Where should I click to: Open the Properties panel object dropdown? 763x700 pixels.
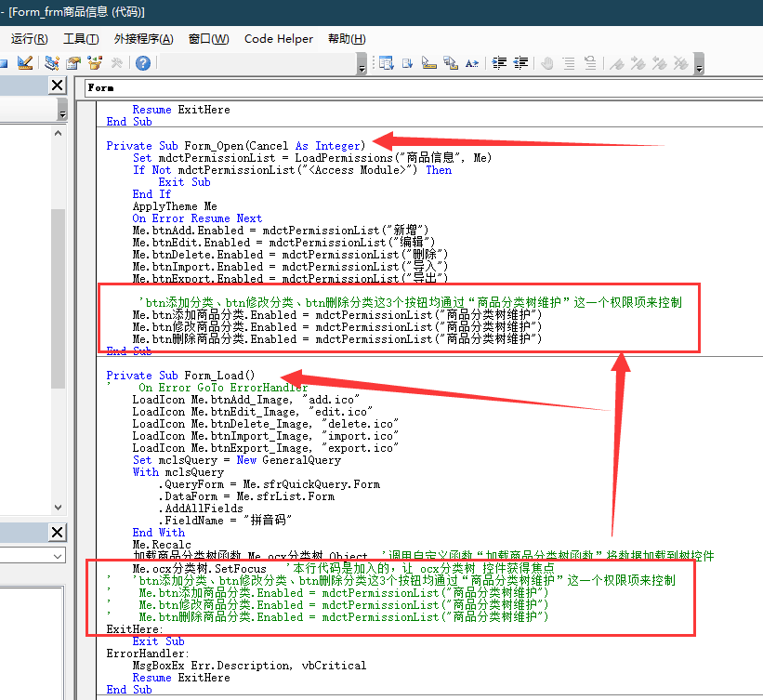pyautogui.click(x=33, y=555)
